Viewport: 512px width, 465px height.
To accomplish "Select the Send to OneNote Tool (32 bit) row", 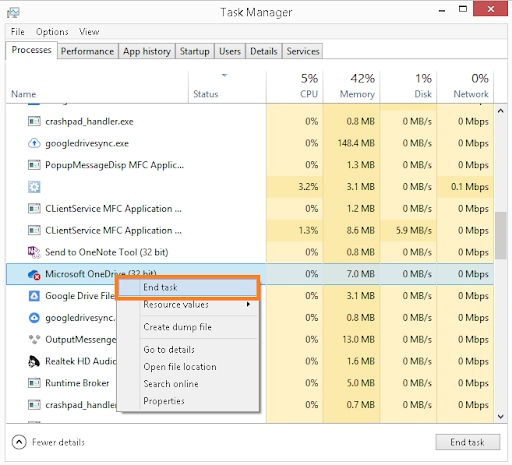I will coord(249,252).
